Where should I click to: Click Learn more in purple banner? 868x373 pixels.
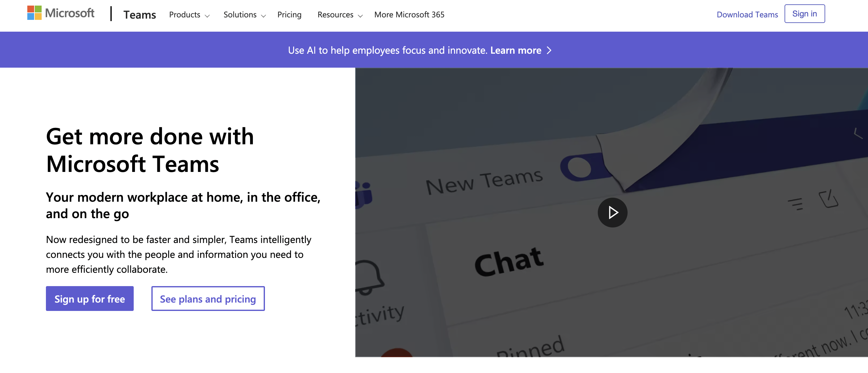(516, 50)
